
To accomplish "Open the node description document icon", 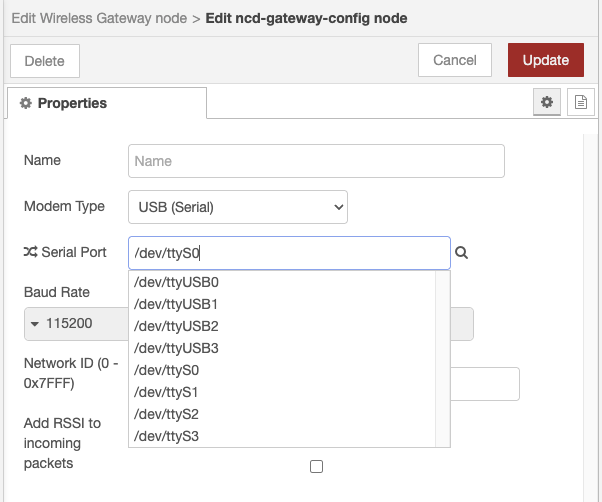I will click(x=580, y=102).
